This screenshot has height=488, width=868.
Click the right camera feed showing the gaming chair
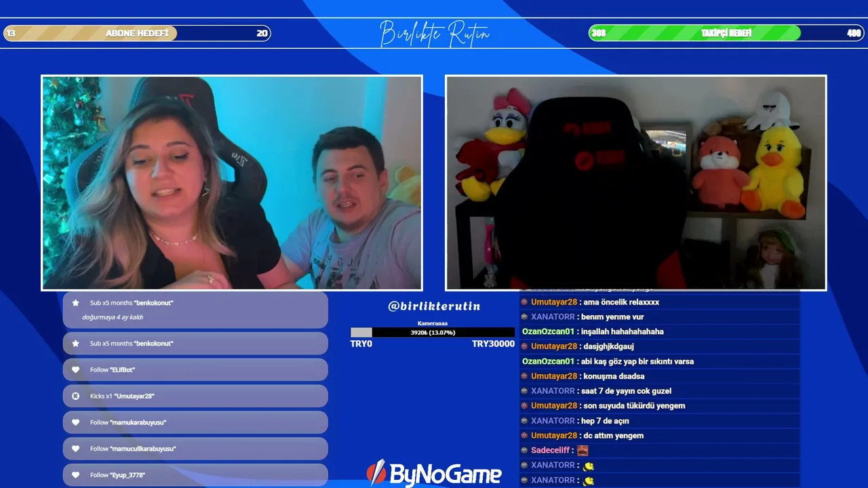(636, 183)
